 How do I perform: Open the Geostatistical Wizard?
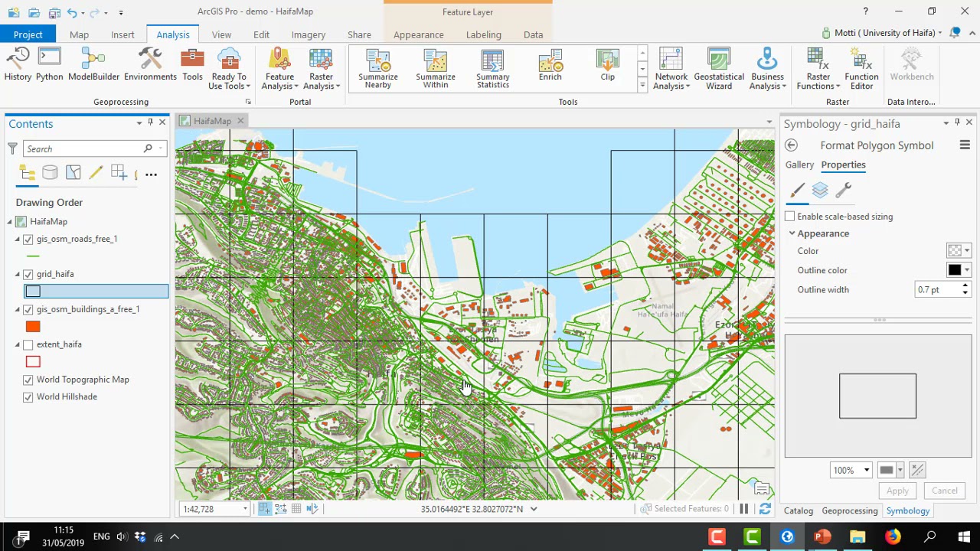coord(718,69)
